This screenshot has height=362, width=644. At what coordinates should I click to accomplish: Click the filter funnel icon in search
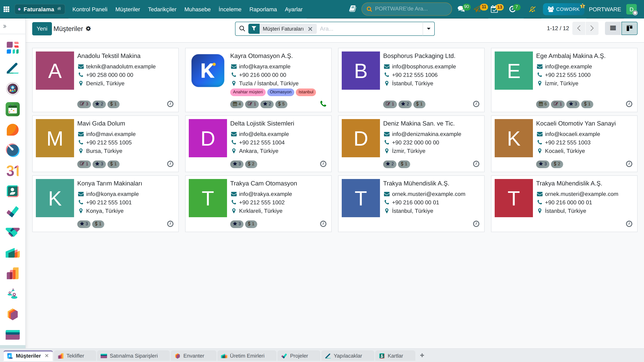(x=254, y=29)
